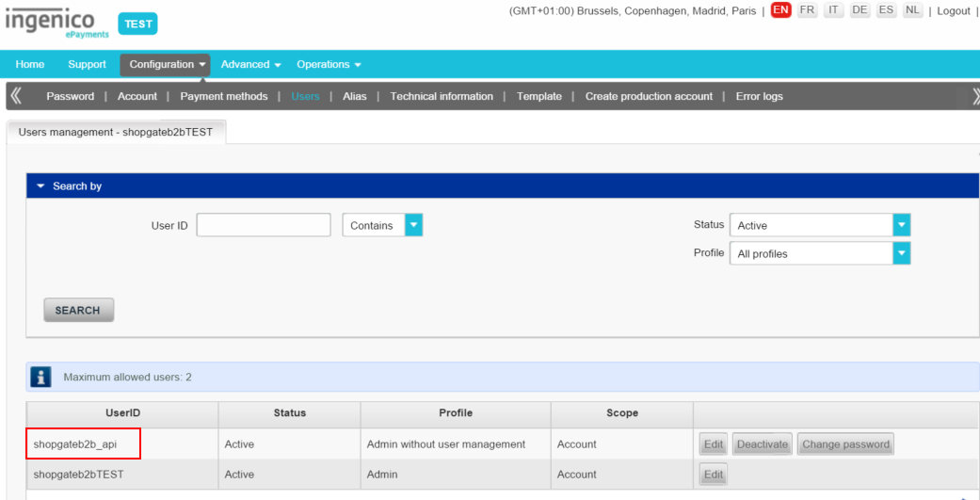Open the Operations menu

click(x=329, y=64)
